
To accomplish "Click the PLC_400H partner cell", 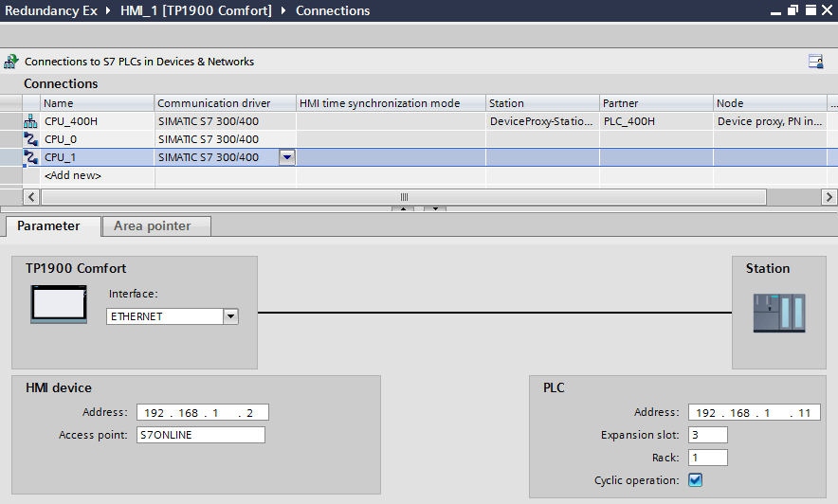I will point(656,121).
